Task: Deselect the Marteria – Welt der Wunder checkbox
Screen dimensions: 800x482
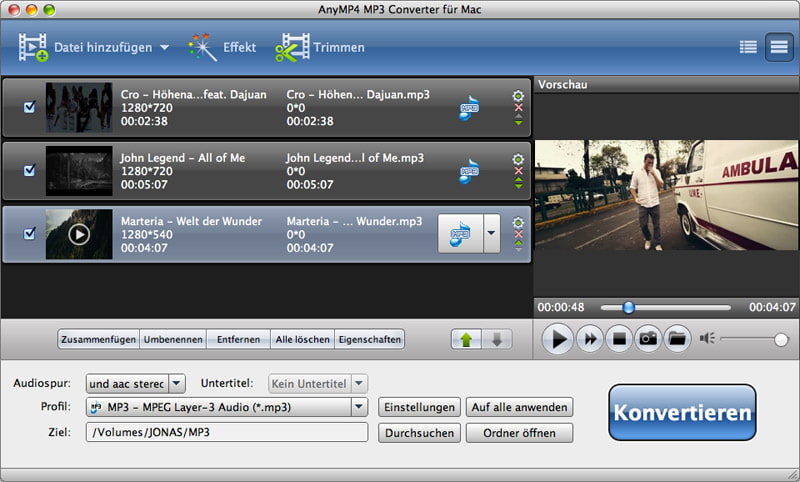Action: click(29, 234)
